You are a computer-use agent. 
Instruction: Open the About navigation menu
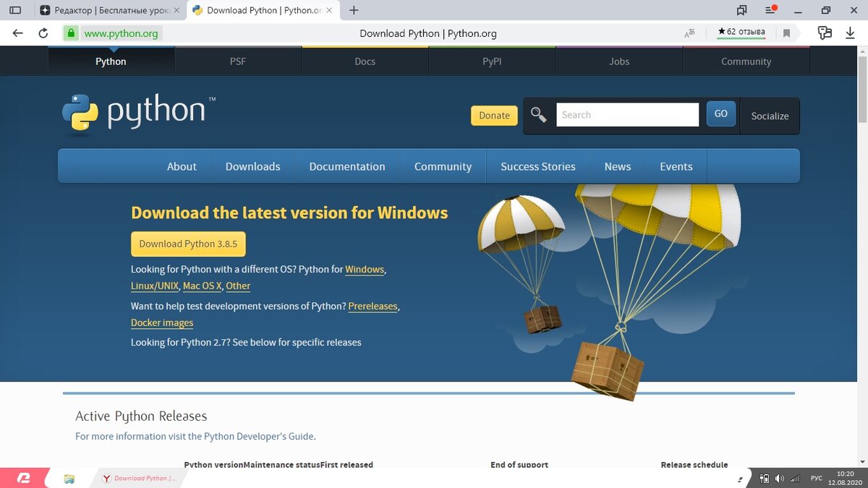click(182, 166)
